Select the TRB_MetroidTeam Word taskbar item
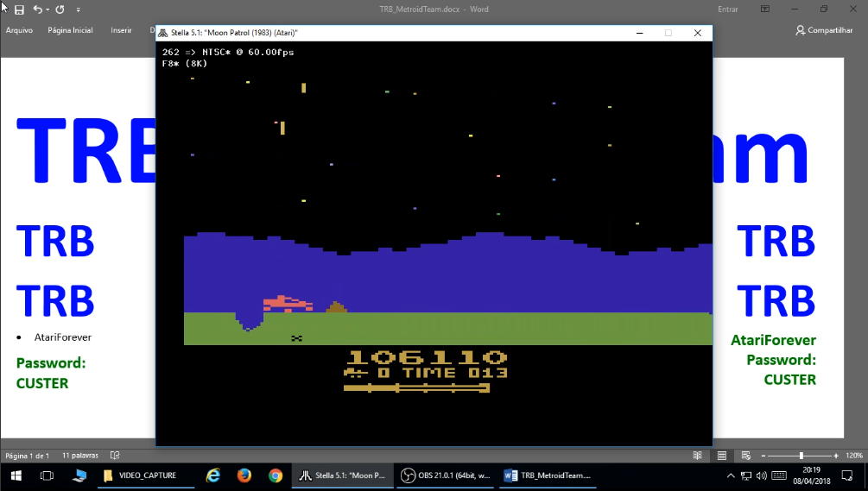 click(548, 475)
